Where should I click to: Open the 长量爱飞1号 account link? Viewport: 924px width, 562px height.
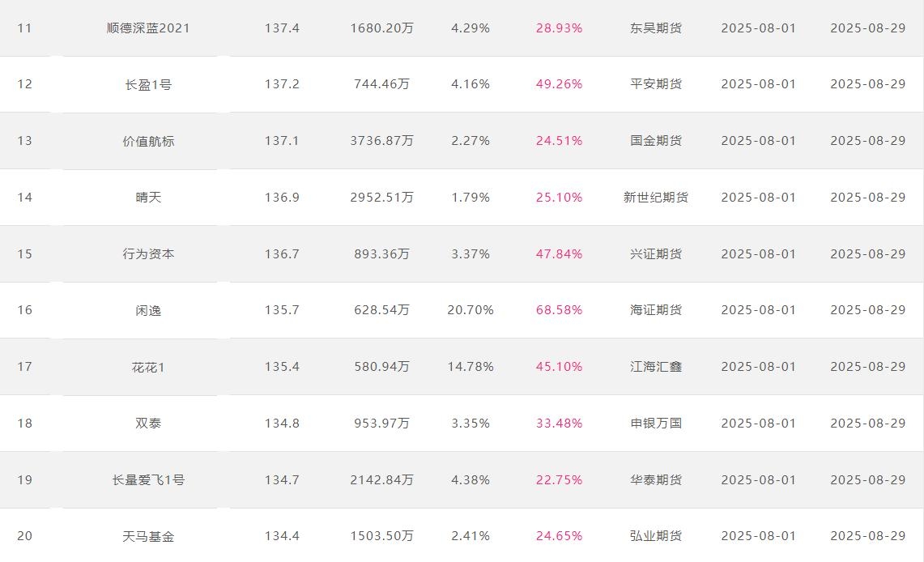[x=148, y=480]
